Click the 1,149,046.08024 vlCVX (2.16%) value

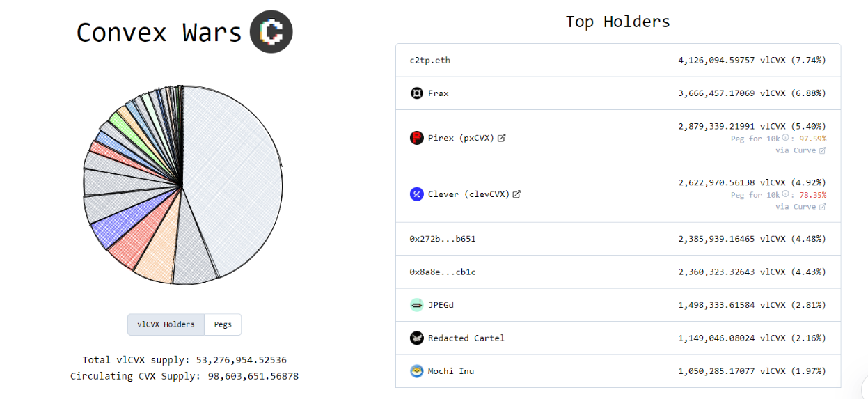(x=752, y=338)
